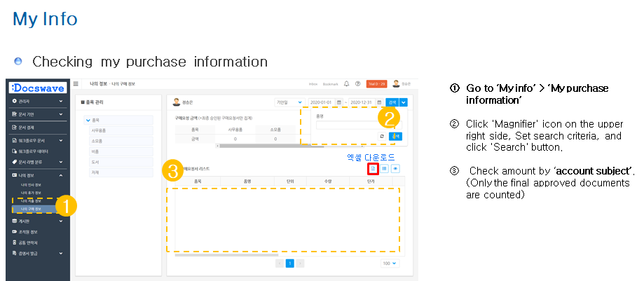Open the 기안일 date type dropdown
644x281 pixels.
[289, 102]
